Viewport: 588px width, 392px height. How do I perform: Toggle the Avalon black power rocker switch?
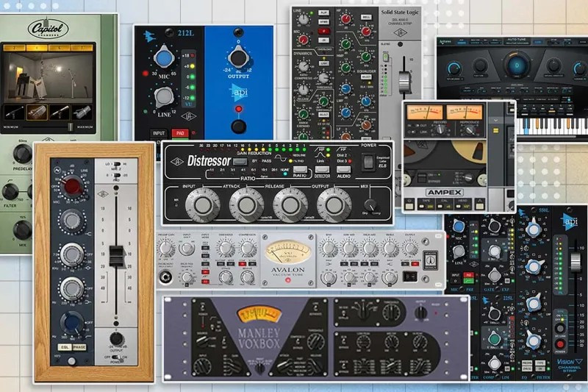[x=410, y=277]
